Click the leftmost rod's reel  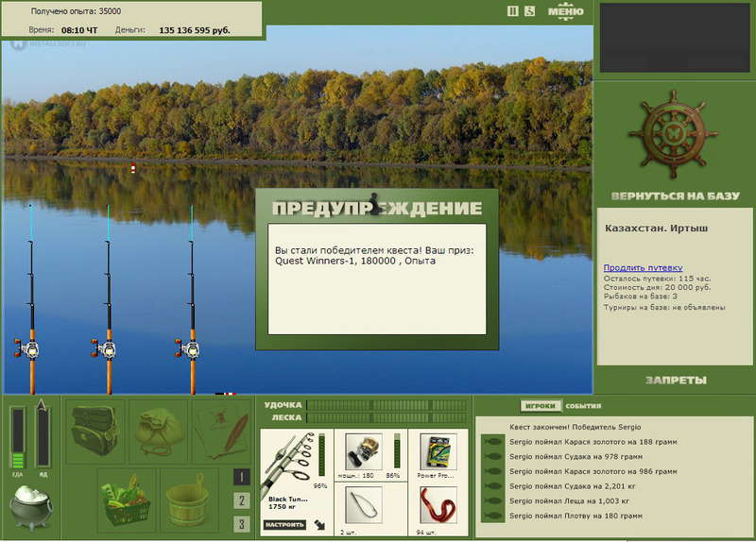coord(27,348)
